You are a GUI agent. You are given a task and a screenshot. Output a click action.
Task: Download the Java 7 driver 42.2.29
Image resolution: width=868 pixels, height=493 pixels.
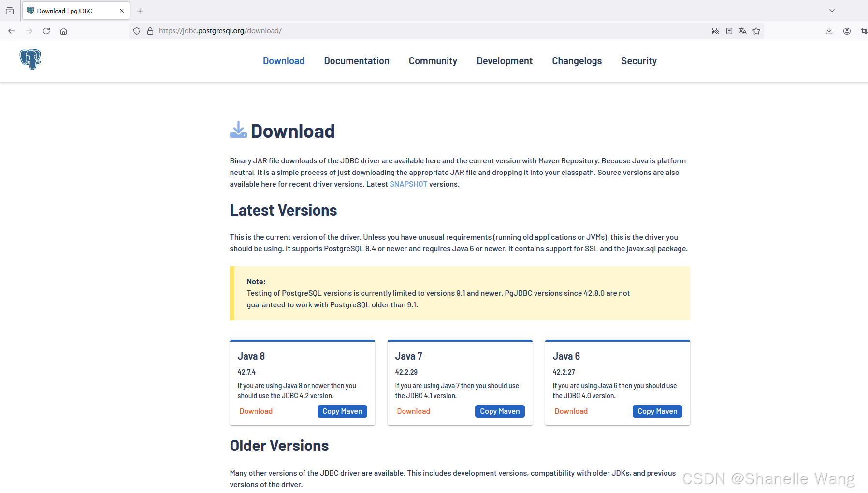point(414,411)
